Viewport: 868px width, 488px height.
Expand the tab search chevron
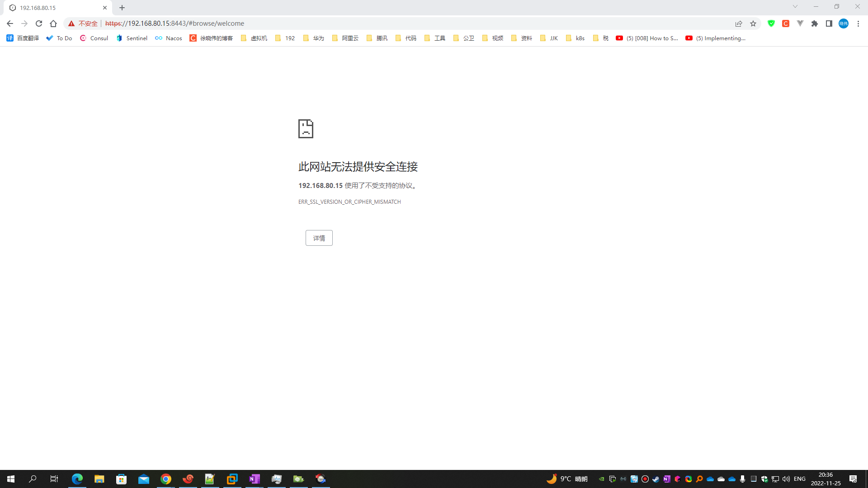(x=795, y=7)
